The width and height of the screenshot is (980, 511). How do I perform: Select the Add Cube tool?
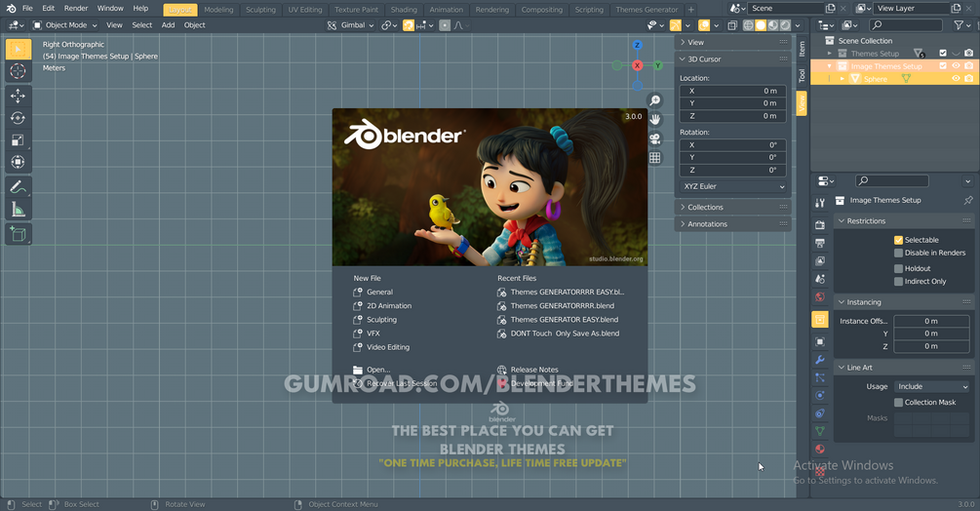click(x=19, y=234)
